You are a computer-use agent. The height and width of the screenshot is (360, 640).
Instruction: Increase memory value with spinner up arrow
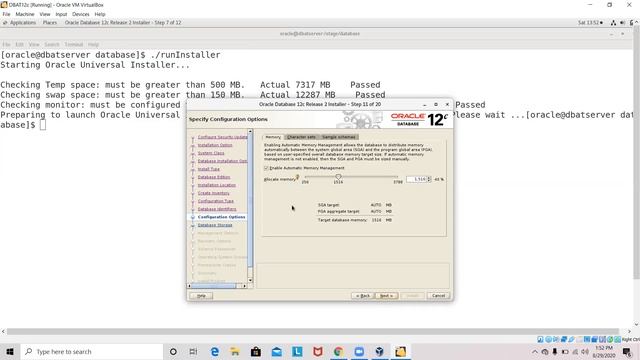(x=429, y=178)
